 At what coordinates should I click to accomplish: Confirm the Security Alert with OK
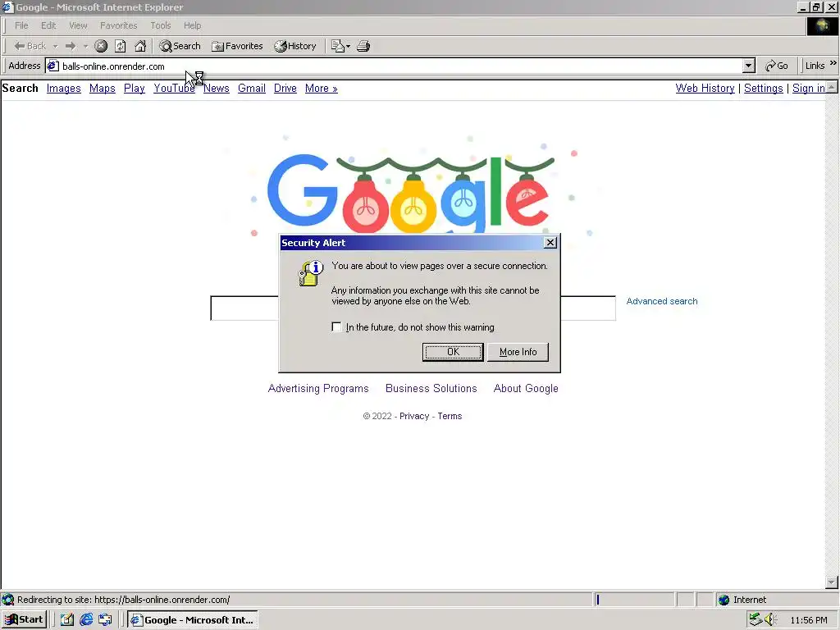[x=453, y=352]
